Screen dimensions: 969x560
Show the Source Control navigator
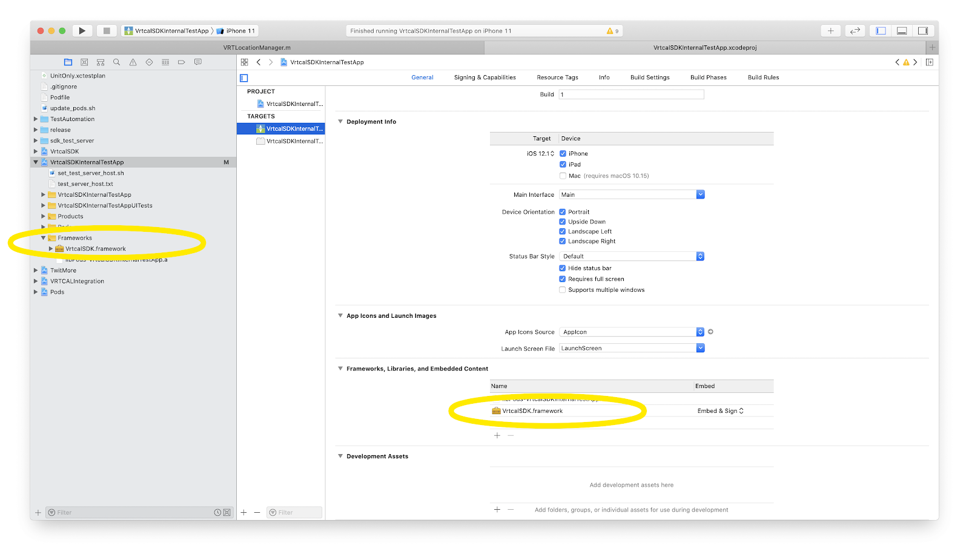[84, 62]
